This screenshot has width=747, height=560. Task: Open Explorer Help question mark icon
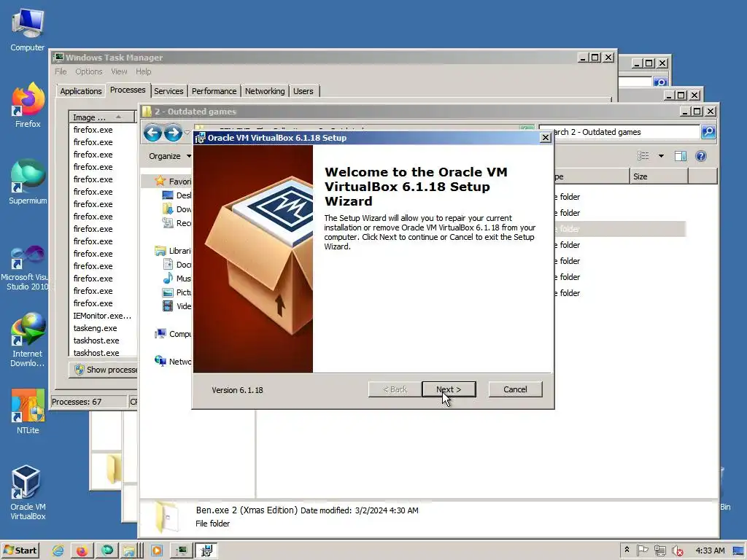(701, 156)
